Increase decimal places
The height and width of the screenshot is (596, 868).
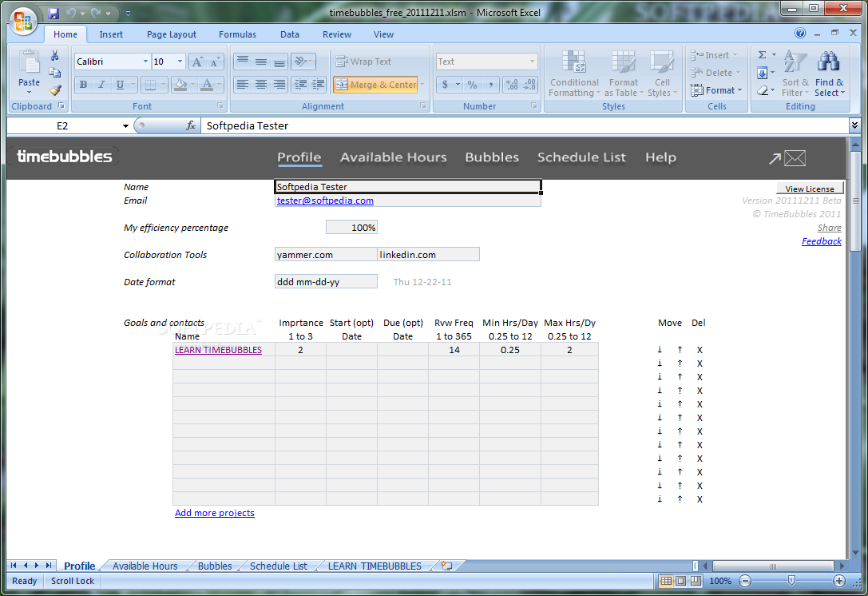point(512,85)
